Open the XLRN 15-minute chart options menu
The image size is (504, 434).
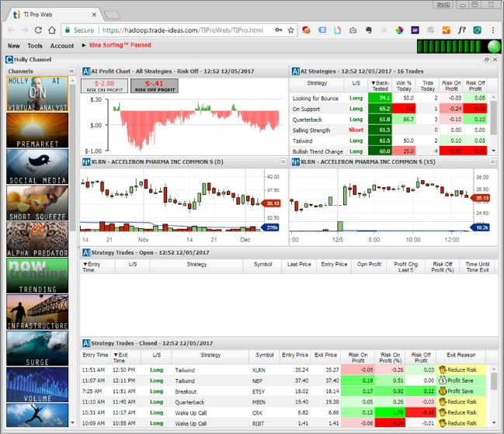[x=492, y=162]
